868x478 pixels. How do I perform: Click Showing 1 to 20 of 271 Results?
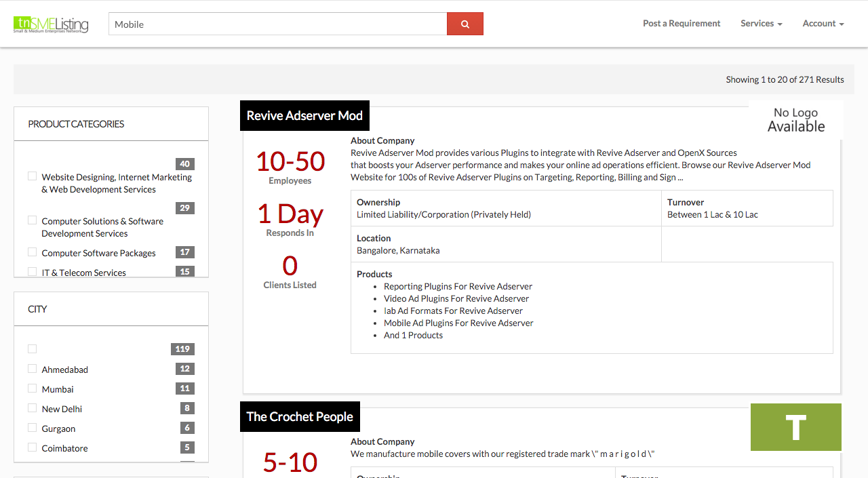click(x=785, y=79)
